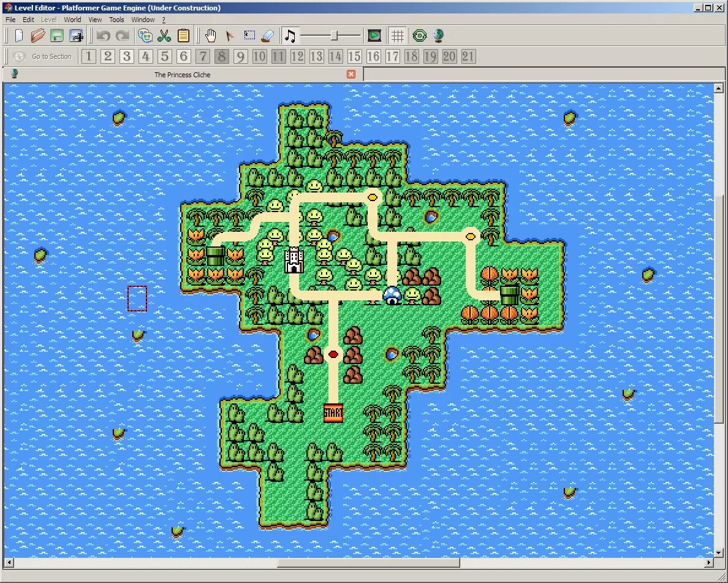728x583 pixels.
Task: Go to section 21
Action: click(x=468, y=56)
